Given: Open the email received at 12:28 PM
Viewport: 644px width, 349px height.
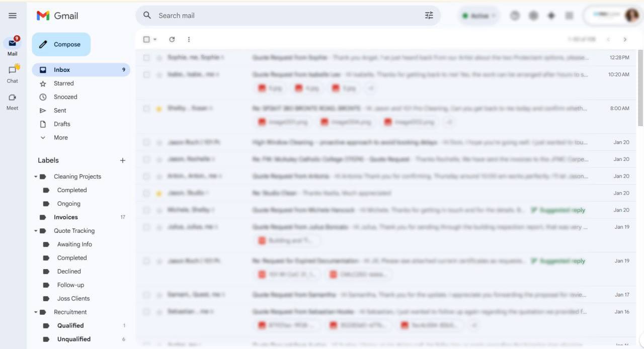Looking at the screenshot, I should 386,58.
